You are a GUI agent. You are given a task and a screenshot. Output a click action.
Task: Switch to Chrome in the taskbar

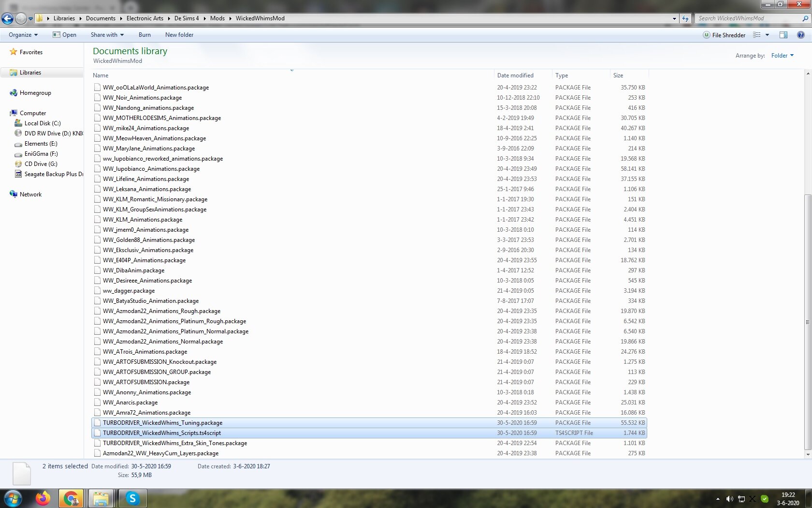[71, 498]
